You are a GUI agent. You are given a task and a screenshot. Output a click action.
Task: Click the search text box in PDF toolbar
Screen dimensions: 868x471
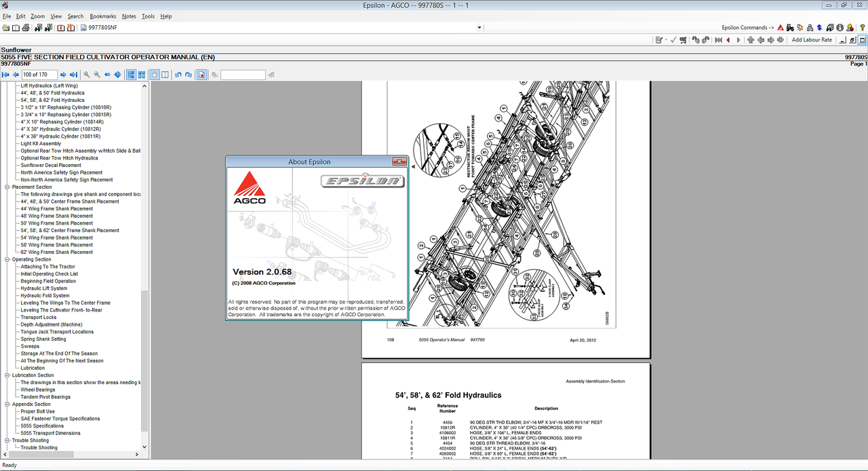click(x=243, y=75)
